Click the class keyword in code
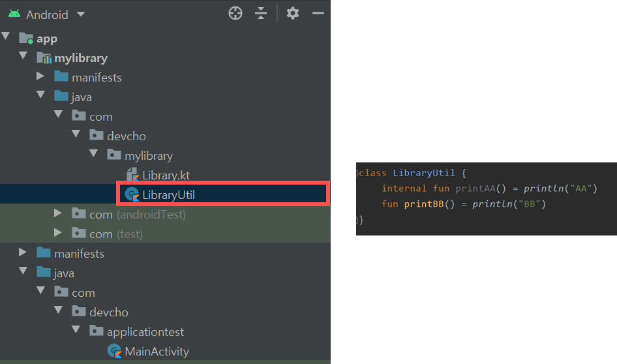 [x=372, y=173]
